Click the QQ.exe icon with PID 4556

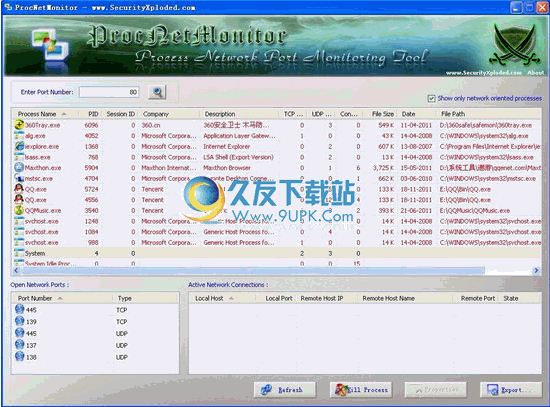tap(19, 200)
